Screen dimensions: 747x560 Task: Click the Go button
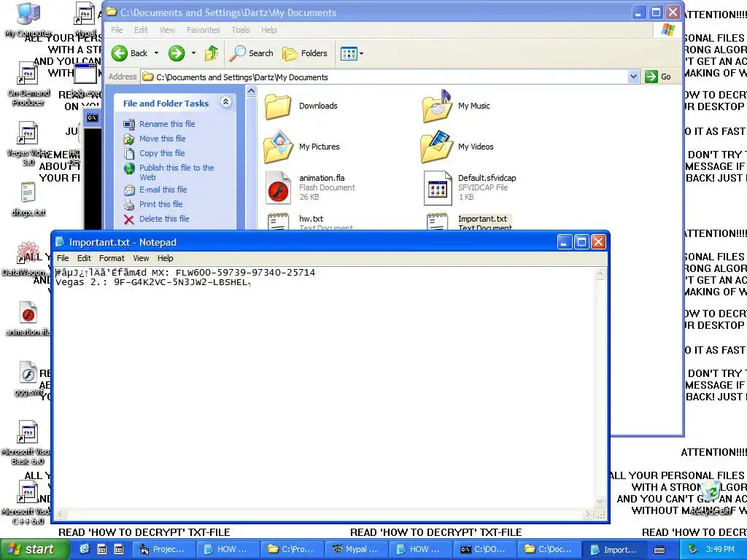coord(658,77)
